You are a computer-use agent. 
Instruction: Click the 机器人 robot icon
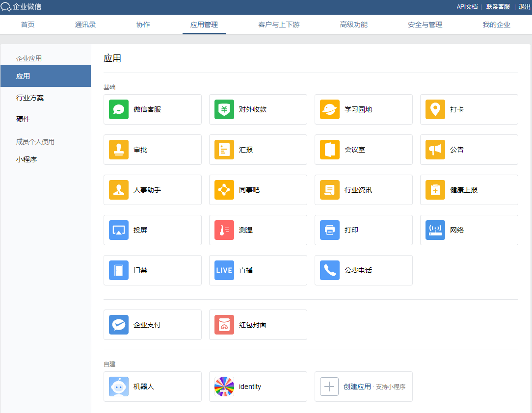pyautogui.click(x=119, y=387)
